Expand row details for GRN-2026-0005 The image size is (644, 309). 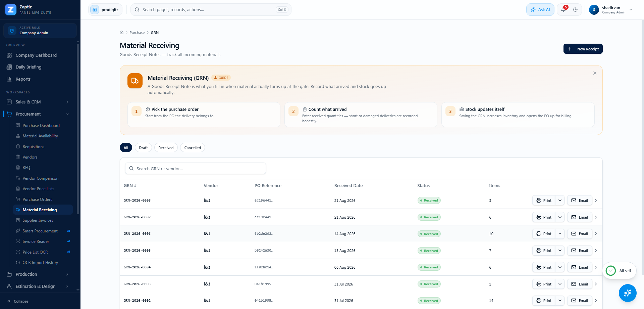point(596,251)
